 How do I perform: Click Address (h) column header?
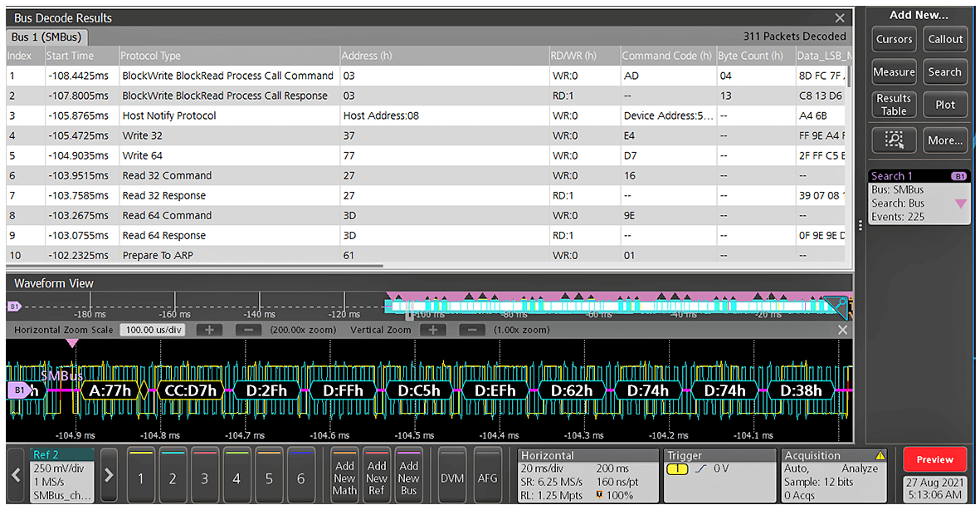click(445, 56)
